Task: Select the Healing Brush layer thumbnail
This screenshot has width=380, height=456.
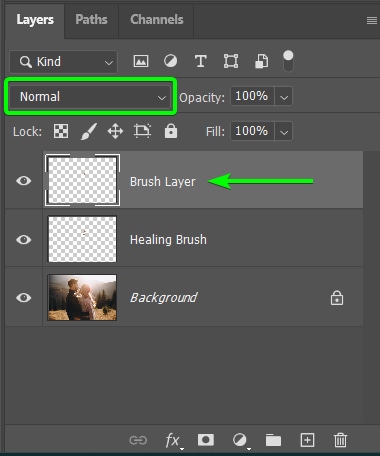Action: click(82, 239)
